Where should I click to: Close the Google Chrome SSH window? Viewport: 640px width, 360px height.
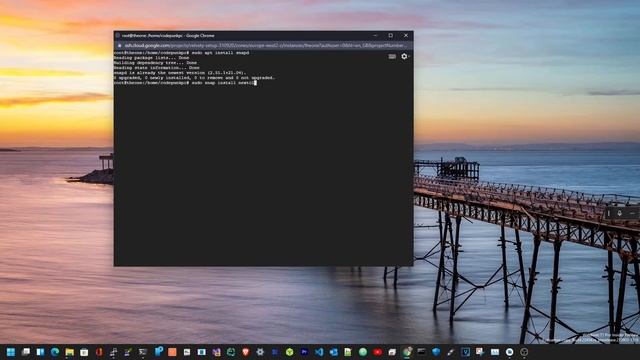406,36
